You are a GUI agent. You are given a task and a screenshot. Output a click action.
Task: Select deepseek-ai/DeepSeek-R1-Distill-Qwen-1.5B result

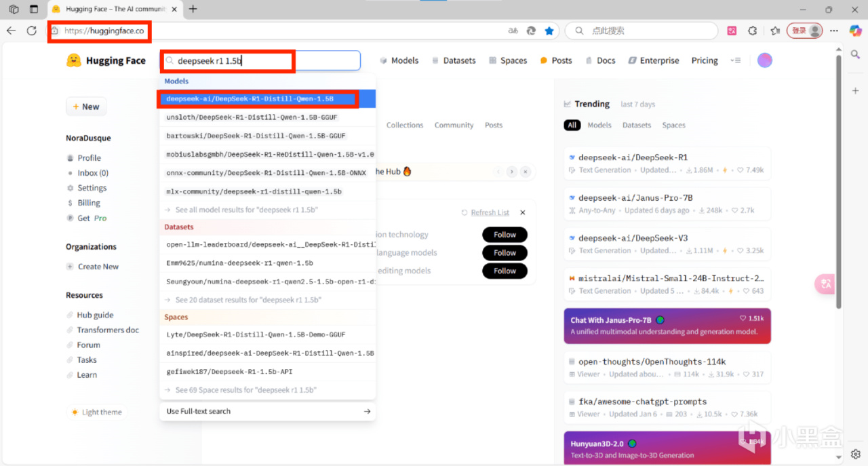267,98
